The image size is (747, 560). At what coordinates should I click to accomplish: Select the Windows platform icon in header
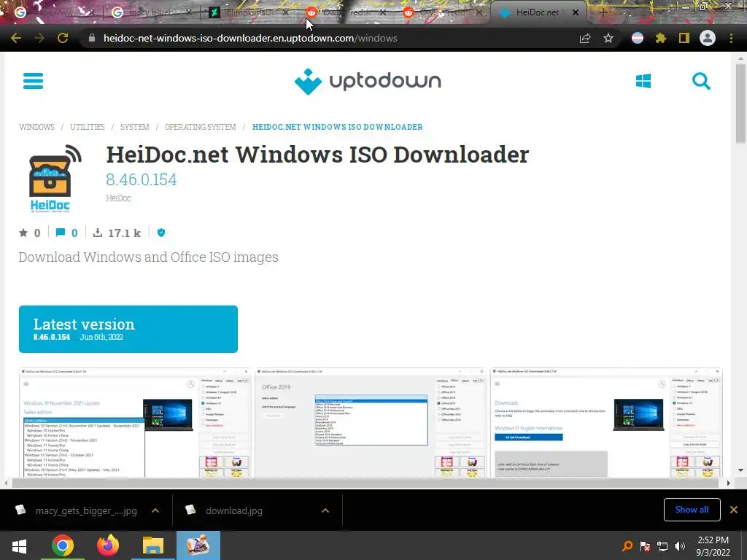pyautogui.click(x=643, y=81)
